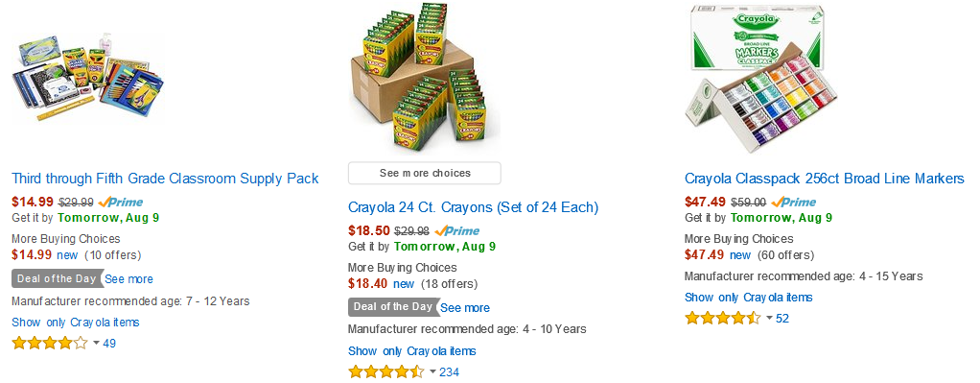The height and width of the screenshot is (383, 980).
Task: Open Third through Fifth Grade Classroom Supply Pack
Action: tap(165, 179)
